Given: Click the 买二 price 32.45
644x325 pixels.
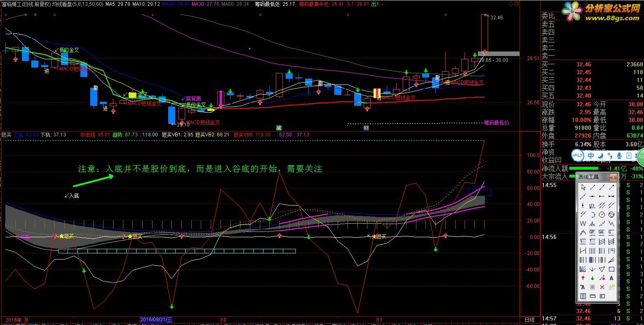Looking at the screenshot, I should point(583,72).
